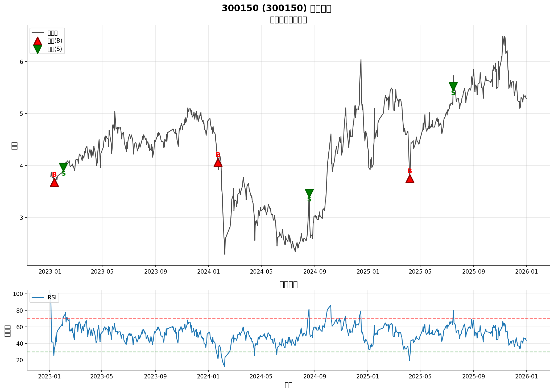Viewport: 554px width, 392px height.
Task: Click the price spike peak near 2024-12
Action: point(361,60)
